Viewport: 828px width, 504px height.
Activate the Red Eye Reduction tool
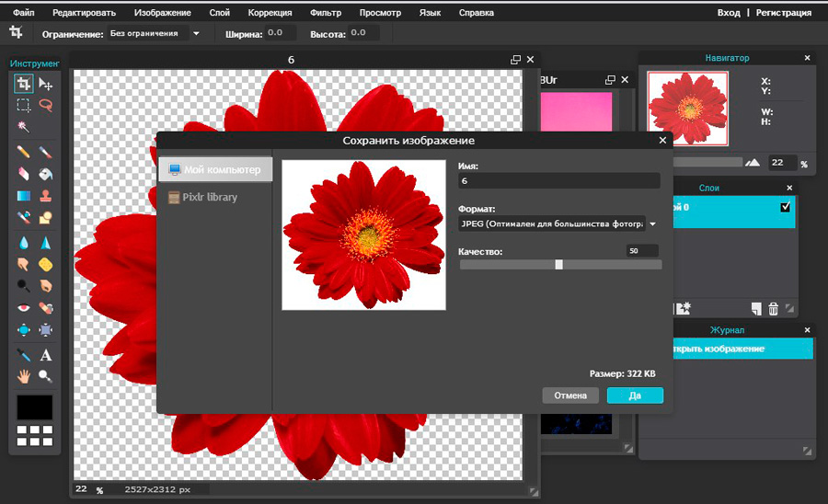24,308
